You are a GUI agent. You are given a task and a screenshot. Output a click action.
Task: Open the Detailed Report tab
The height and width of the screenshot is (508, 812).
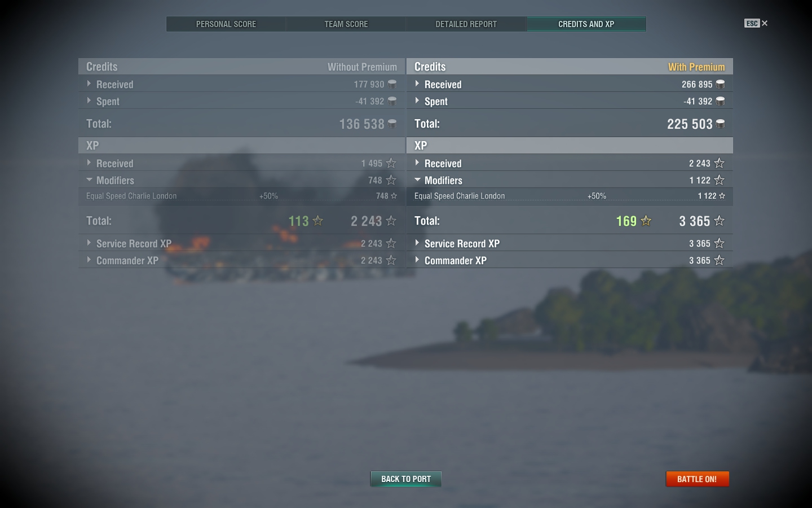[466, 24]
